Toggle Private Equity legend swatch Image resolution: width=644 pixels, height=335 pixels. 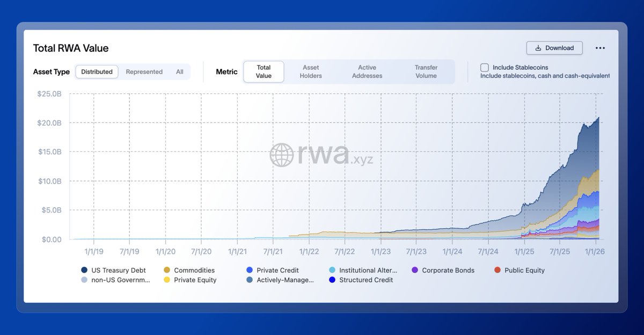167,280
